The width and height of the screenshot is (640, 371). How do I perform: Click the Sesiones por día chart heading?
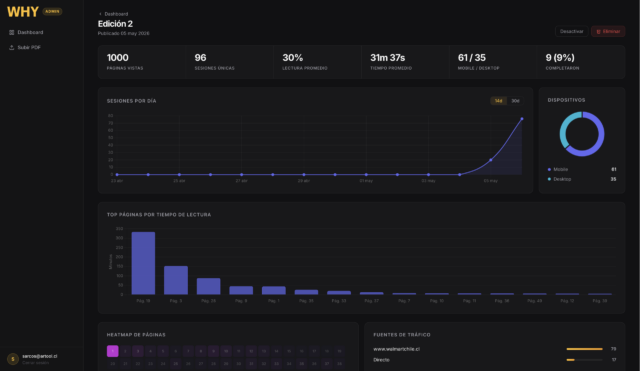131,101
